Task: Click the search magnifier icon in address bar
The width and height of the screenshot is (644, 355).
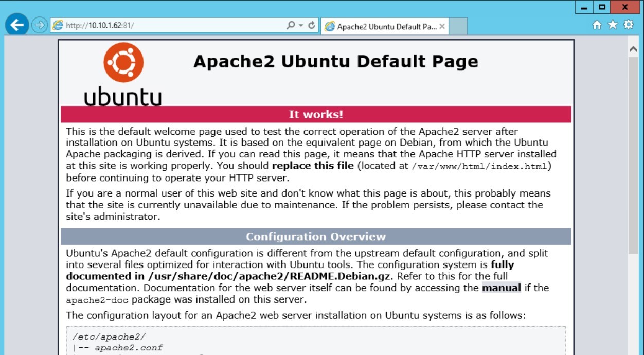Action: (x=291, y=25)
